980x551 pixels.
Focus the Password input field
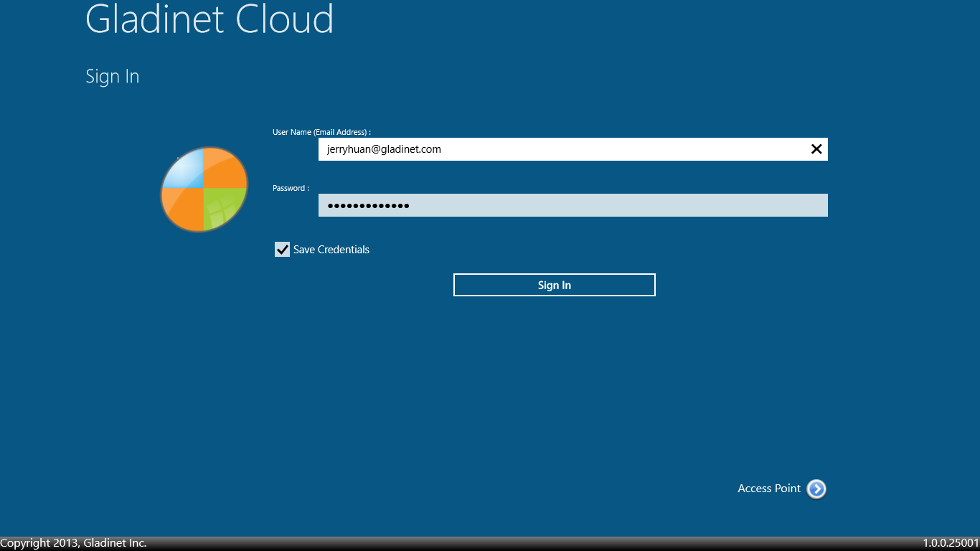tap(573, 205)
